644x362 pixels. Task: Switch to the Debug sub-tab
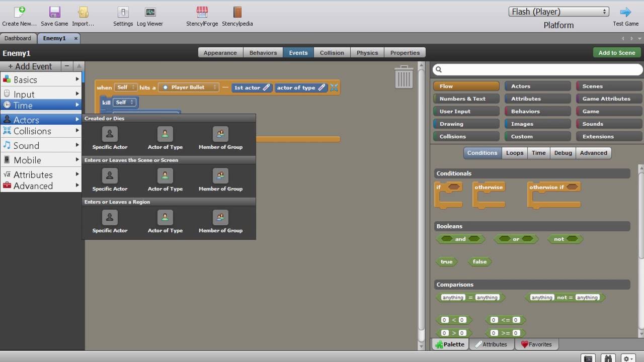562,153
